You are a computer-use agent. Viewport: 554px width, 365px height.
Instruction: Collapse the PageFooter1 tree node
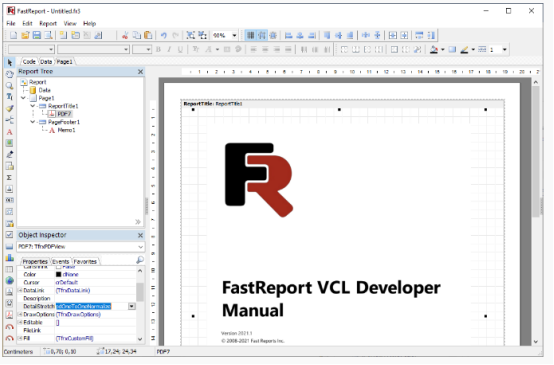pyautogui.click(x=33, y=122)
